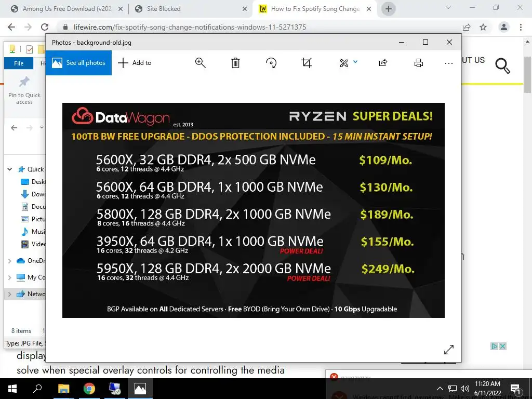
Task: Expand the Edit & Create dropdown arrow
Action: [x=355, y=62]
